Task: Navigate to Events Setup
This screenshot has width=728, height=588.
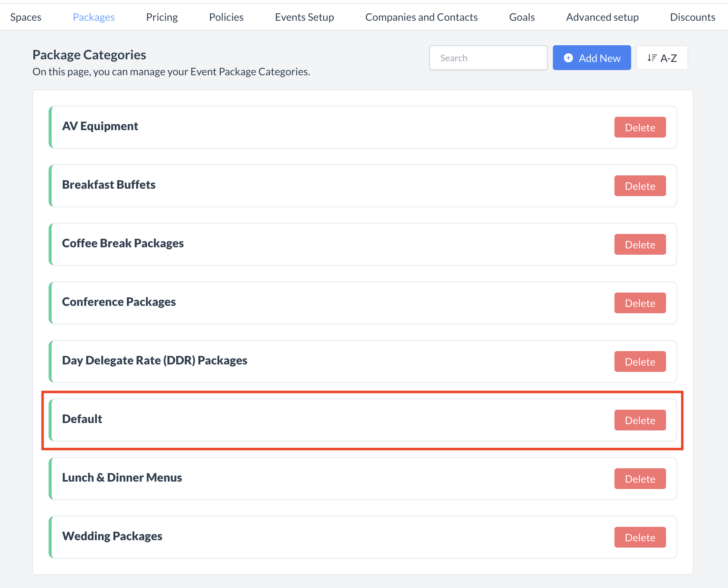Action: pos(304,17)
